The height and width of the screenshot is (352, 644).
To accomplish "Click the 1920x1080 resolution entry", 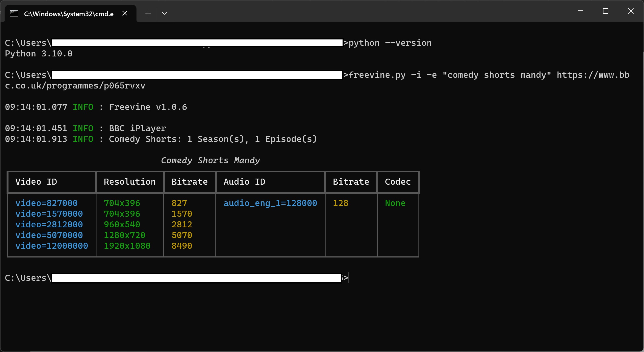I will click(x=127, y=246).
